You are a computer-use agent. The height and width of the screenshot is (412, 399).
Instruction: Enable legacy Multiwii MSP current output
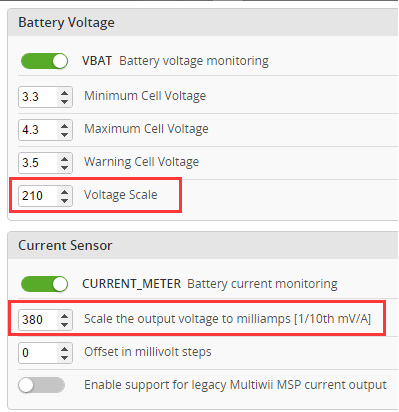[x=42, y=385]
